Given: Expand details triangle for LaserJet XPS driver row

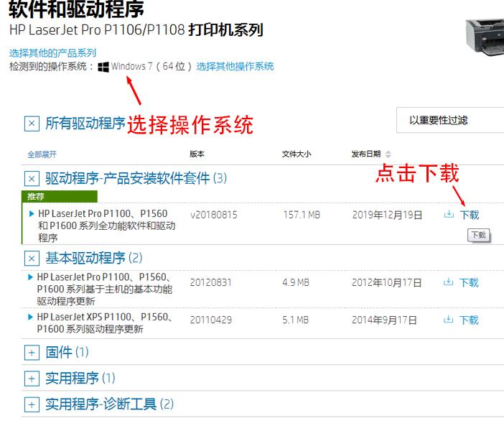Looking at the screenshot, I should pyautogui.click(x=31, y=317).
